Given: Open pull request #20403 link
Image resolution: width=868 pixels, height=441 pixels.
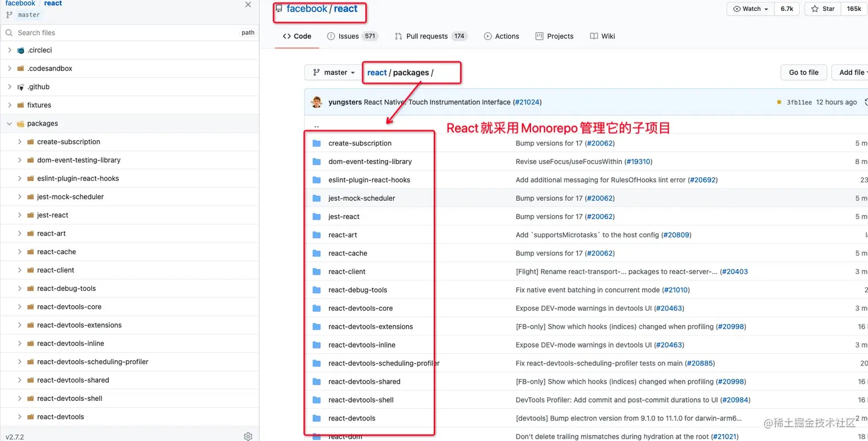Looking at the screenshot, I should [735, 271].
